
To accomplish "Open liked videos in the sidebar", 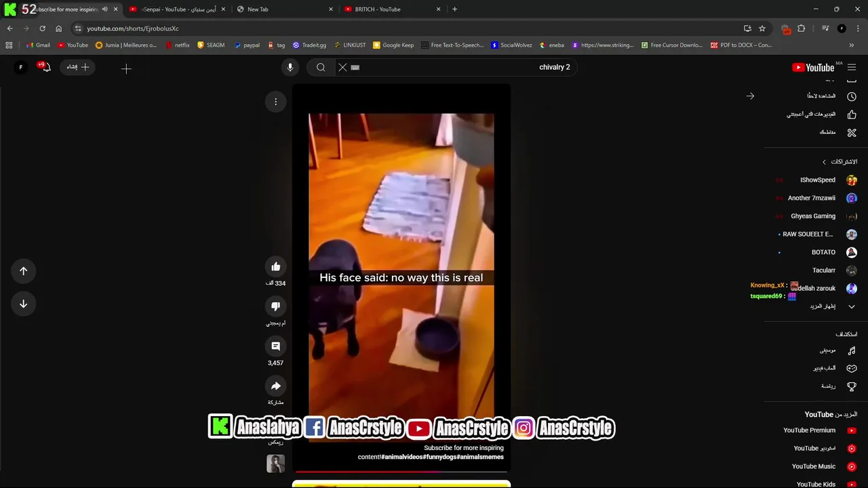I will (x=852, y=115).
